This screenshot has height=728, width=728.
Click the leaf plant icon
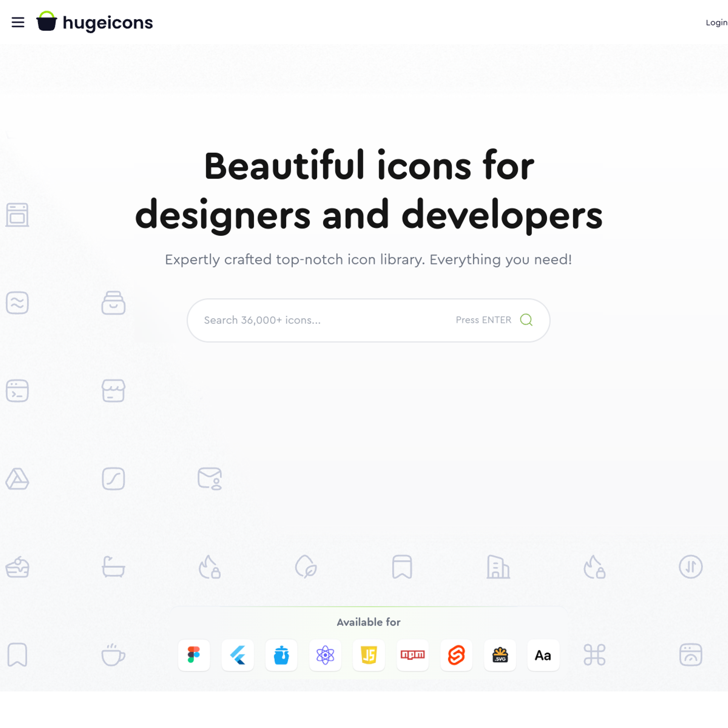coord(306,567)
